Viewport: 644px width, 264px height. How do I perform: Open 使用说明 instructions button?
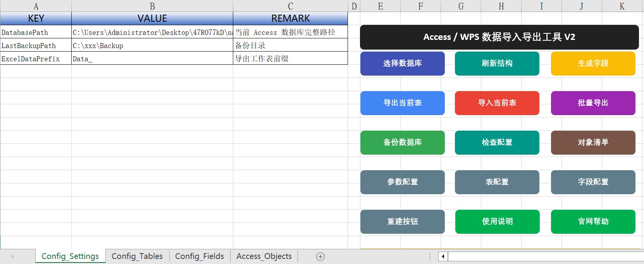[497, 222]
